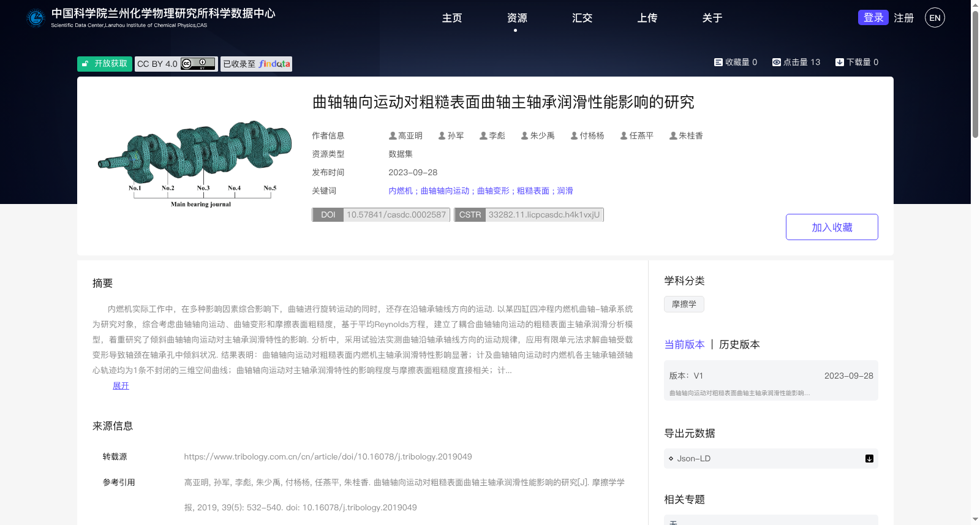Open author 朱少禹 profile
Screen dimensions: 980x525
click(x=537, y=135)
